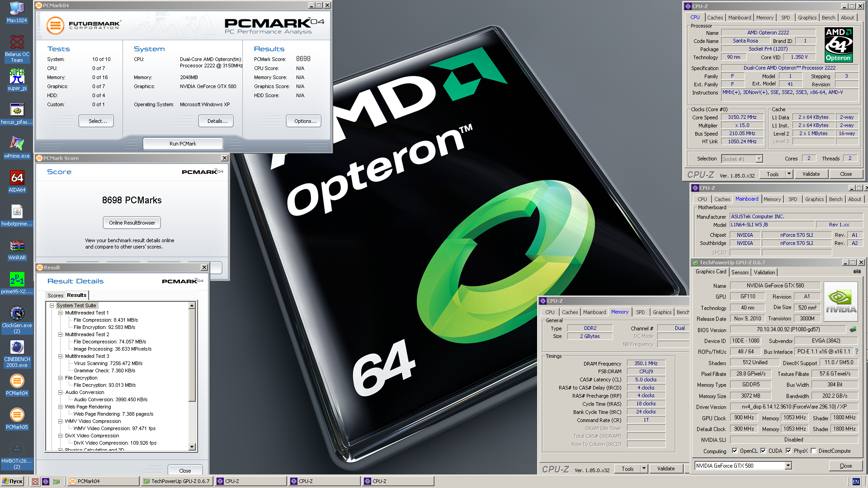
Task: Open the Sensors tab in GPU-Z
Action: (x=740, y=272)
